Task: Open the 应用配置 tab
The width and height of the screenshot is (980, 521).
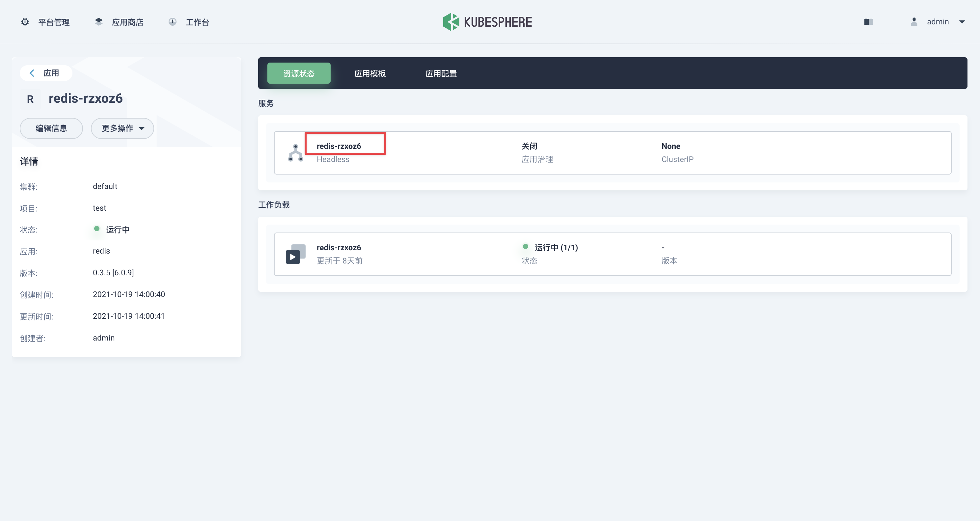Action: click(x=441, y=73)
